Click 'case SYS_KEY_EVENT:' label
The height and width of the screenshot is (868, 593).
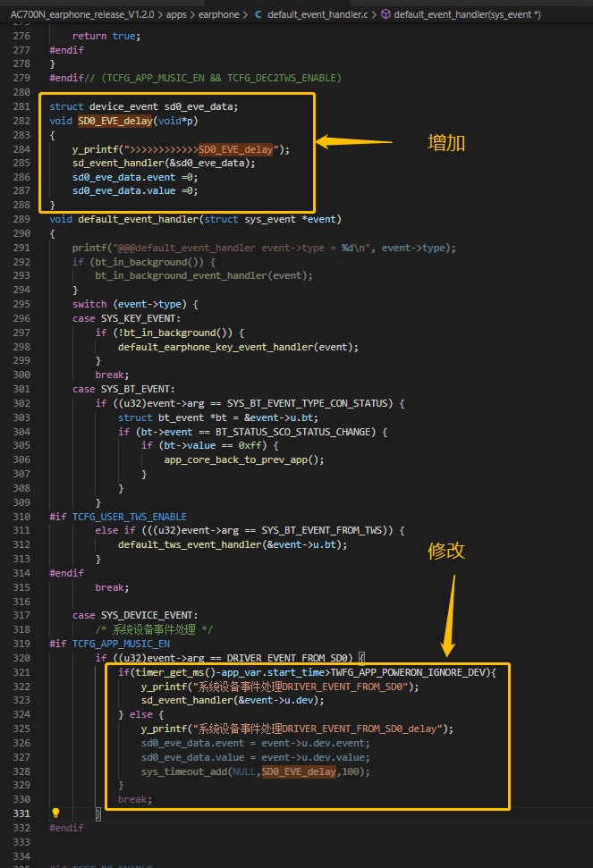point(126,318)
